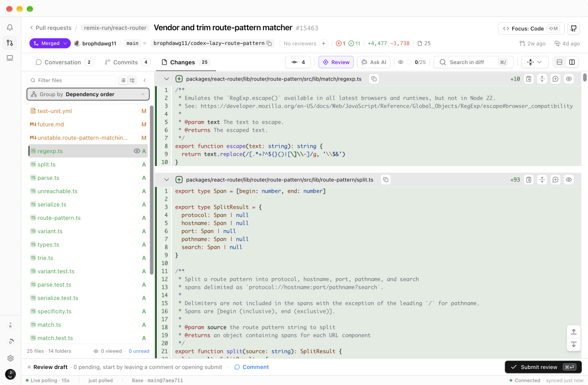Add a comment on the regexp.ts file
Image resolution: width=588 pixels, height=385 pixels.
555,79
